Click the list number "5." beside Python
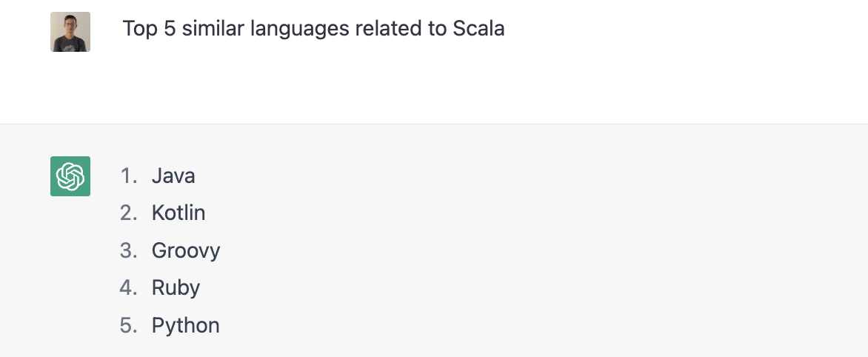The height and width of the screenshot is (357, 868). point(129,325)
